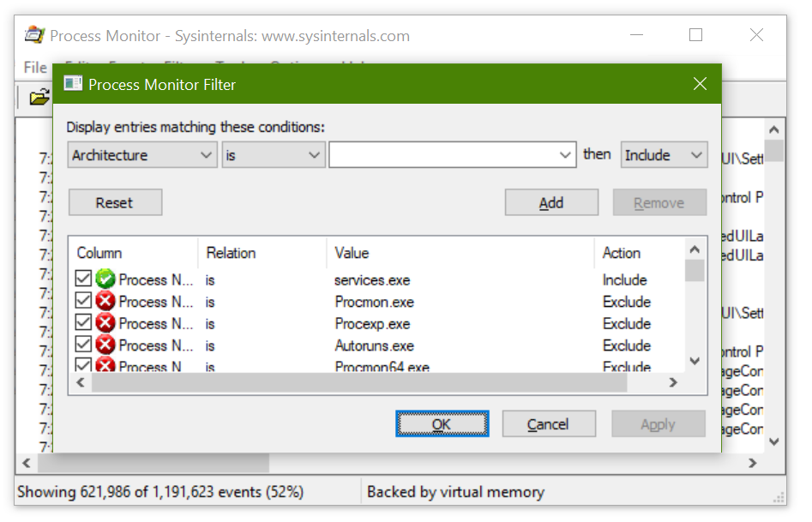The height and width of the screenshot is (522, 812).
Task: Click the main window horizontal scrollbar thumb
Action: pyautogui.click(x=153, y=463)
